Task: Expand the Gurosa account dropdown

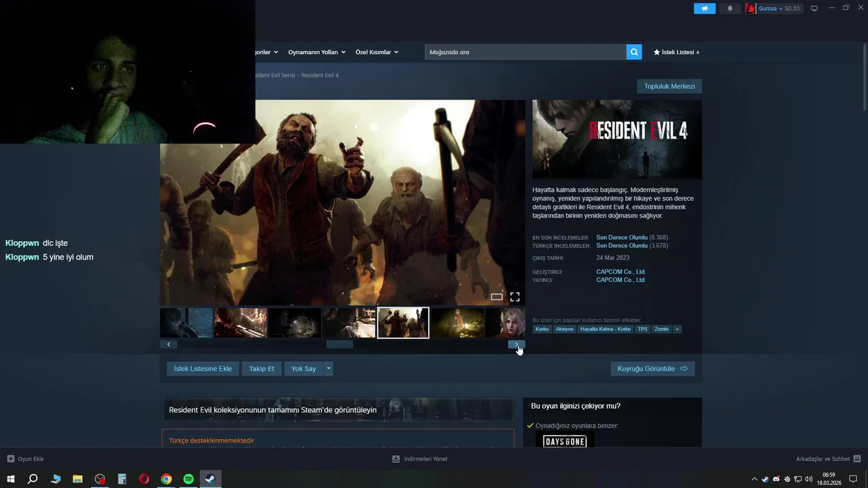Action: [779, 8]
